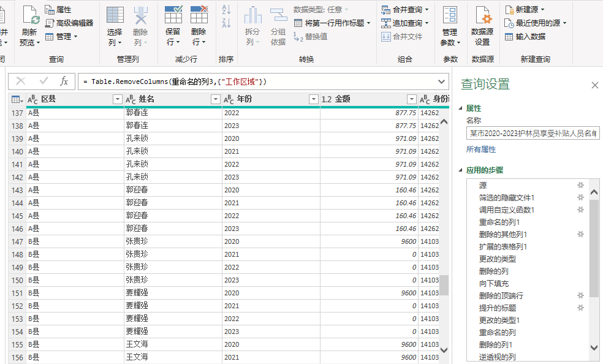Viewport: 603px width, 364px height.
Task: Select the 逆透视的列 applied step
Action: [497, 357]
